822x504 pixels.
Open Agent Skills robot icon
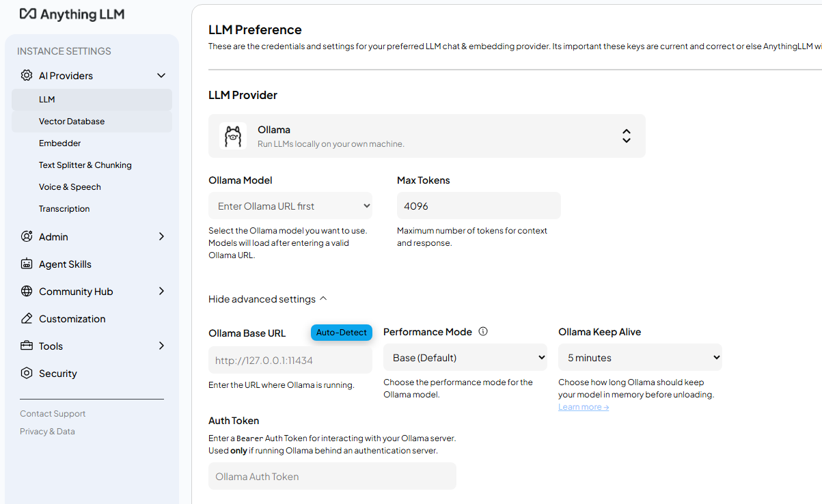click(27, 264)
